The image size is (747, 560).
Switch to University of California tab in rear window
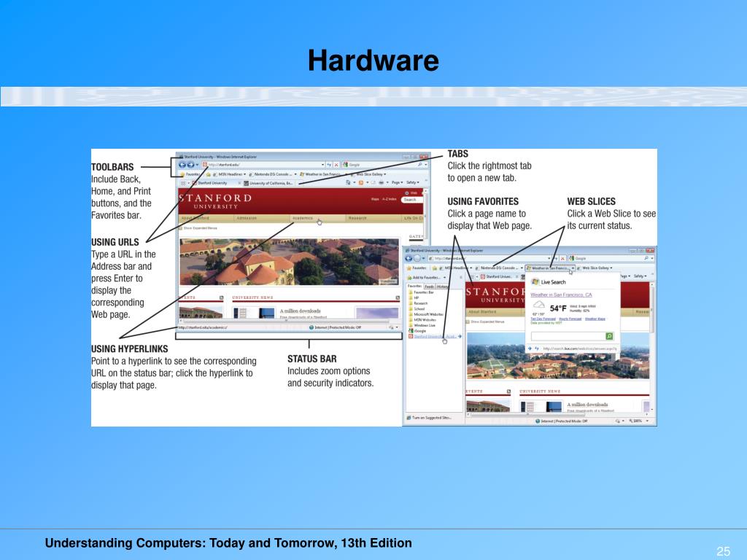[x=268, y=183]
